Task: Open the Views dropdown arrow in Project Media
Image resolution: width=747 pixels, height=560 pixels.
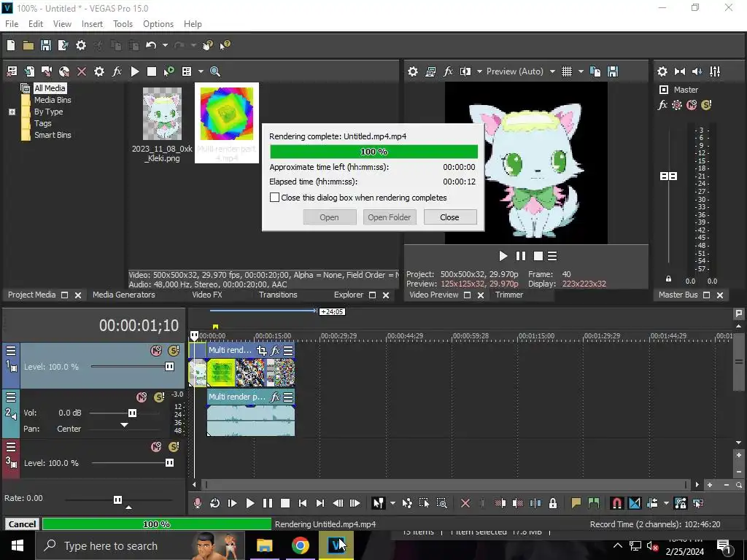Action: (201, 71)
